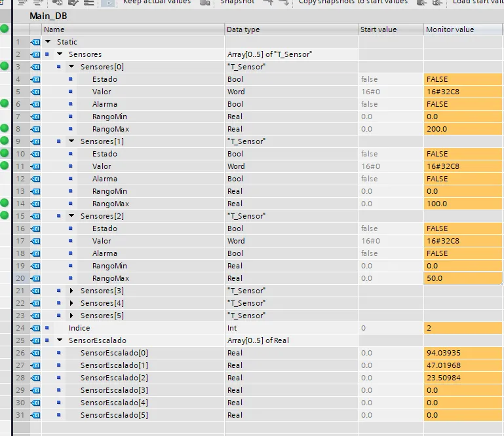Expand the Sensores[5] struct

click(x=71, y=316)
